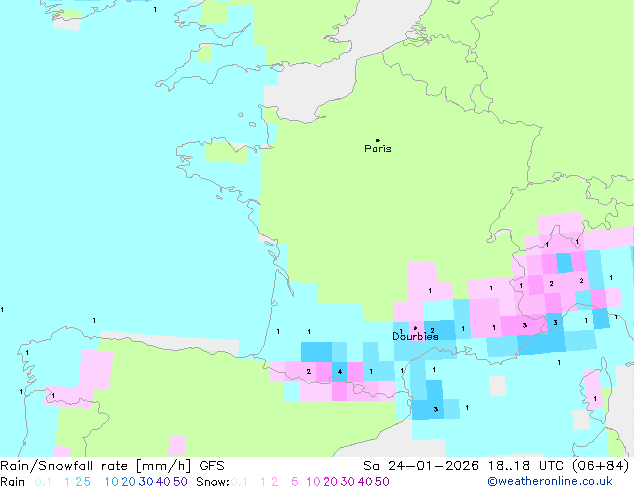This screenshot has height=490, width=634.
Task: Click the 'Rain' legend label
Action: 13,482
